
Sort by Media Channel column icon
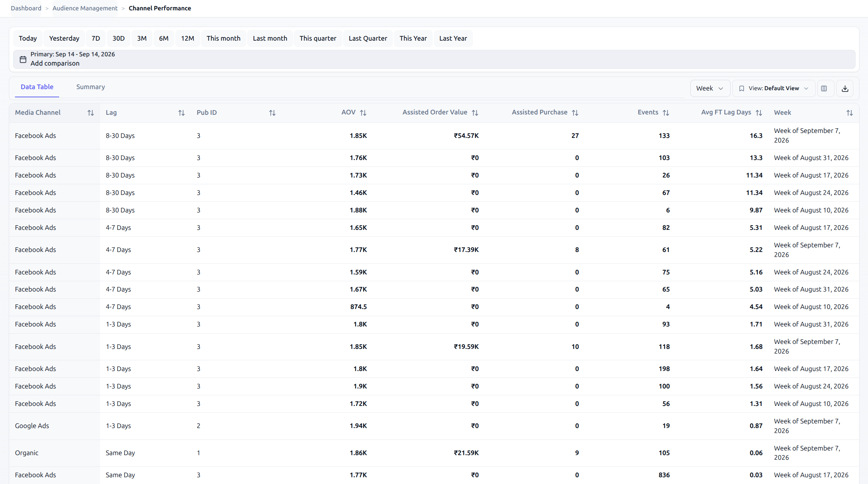(90, 113)
